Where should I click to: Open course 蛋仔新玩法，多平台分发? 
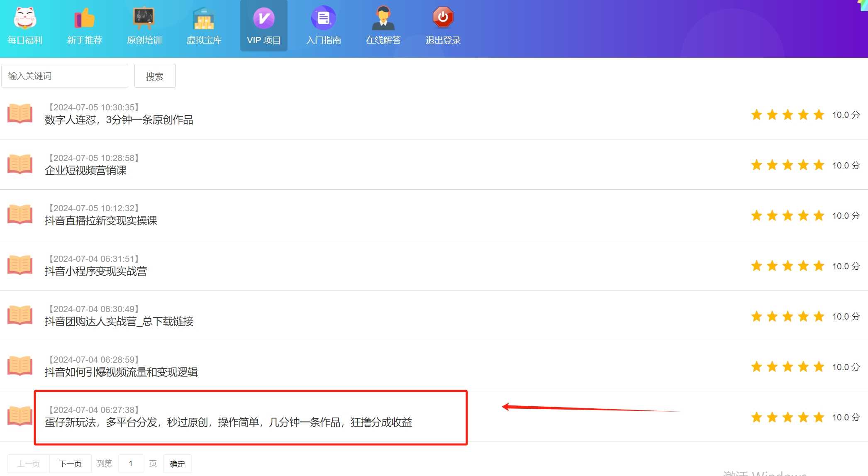pos(228,422)
